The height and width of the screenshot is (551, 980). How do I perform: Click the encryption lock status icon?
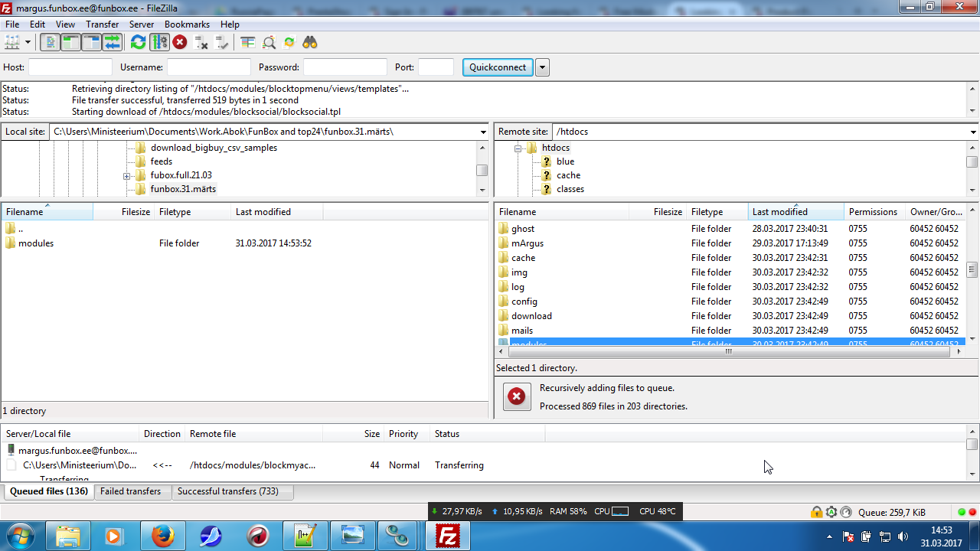pos(817,512)
